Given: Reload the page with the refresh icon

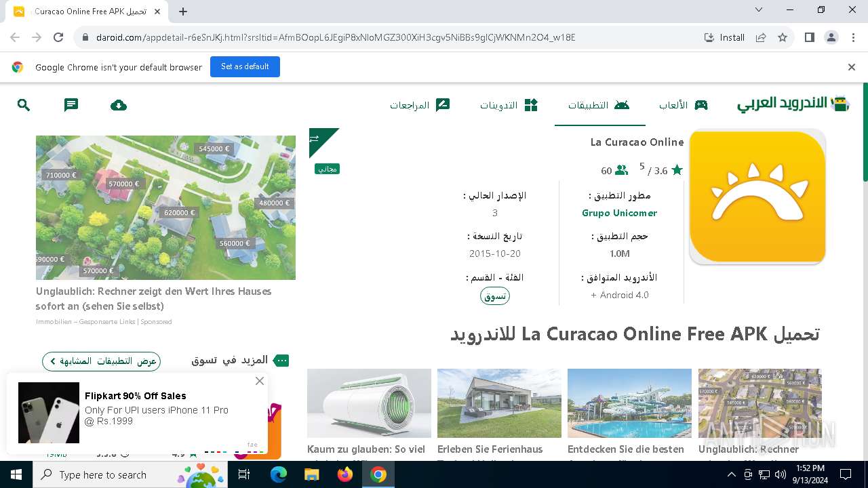Looking at the screenshot, I should click(58, 37).
